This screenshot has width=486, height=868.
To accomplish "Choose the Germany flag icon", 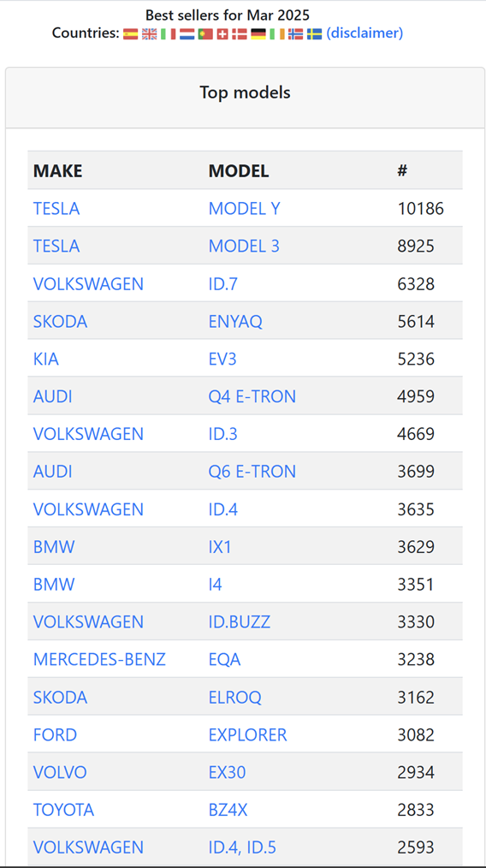I will (258, 33).
